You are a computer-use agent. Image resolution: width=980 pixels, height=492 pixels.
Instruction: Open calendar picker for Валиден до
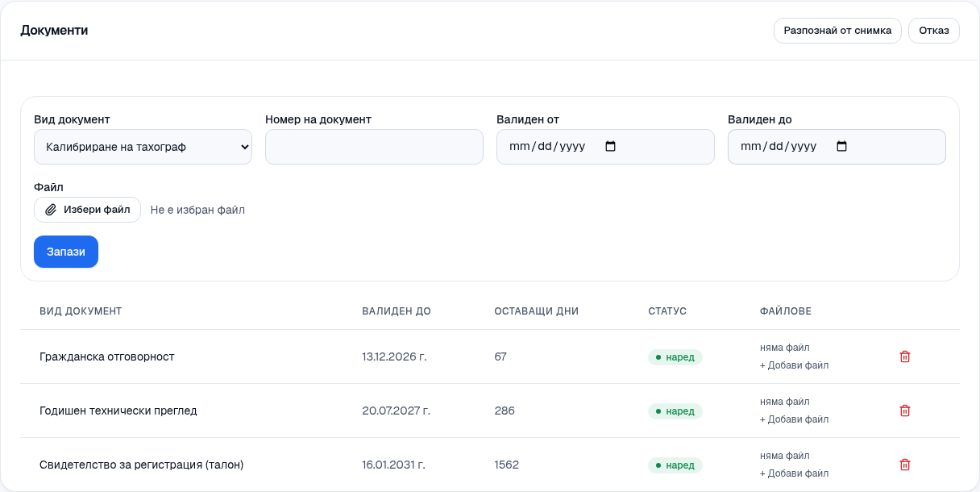click(x=841, y=147)
